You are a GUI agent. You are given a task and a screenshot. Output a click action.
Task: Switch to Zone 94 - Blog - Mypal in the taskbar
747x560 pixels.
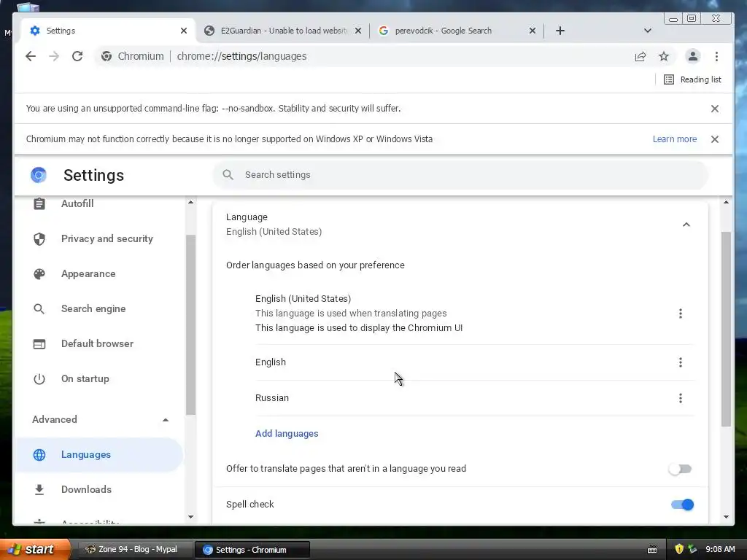(x=135, y=550)
